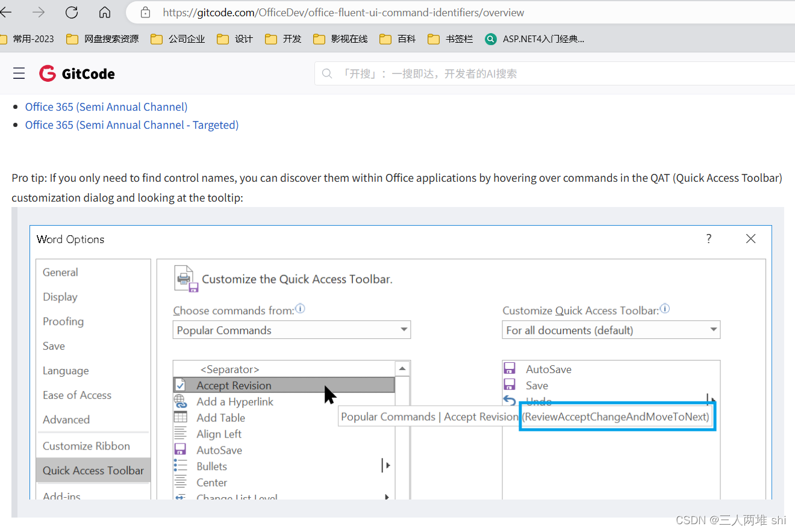Open the 开发 bookmark folder

pyautogui.click(x=283, y=39)
